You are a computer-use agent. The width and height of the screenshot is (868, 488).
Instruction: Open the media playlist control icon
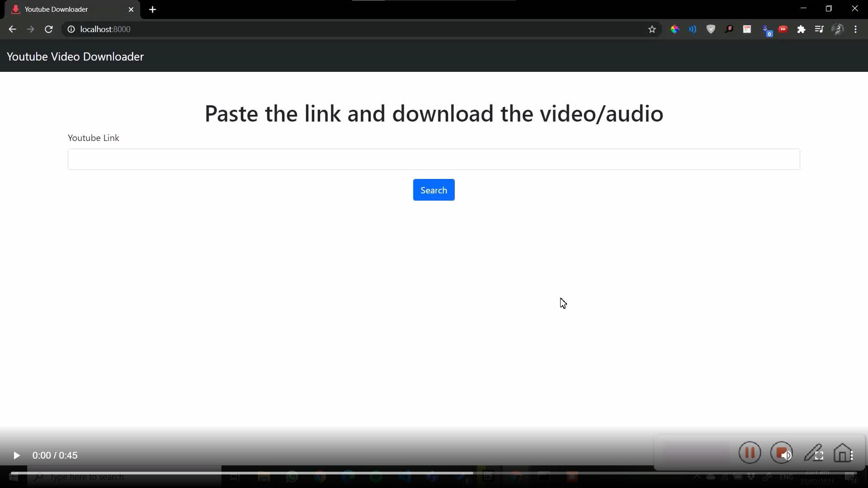(x=819, y=29)
